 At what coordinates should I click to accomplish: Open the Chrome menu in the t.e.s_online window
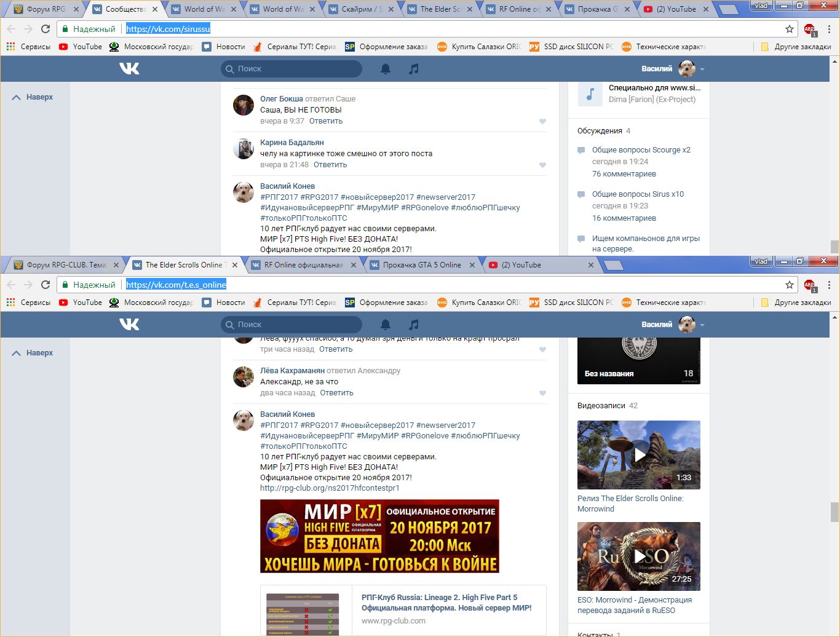829,285
